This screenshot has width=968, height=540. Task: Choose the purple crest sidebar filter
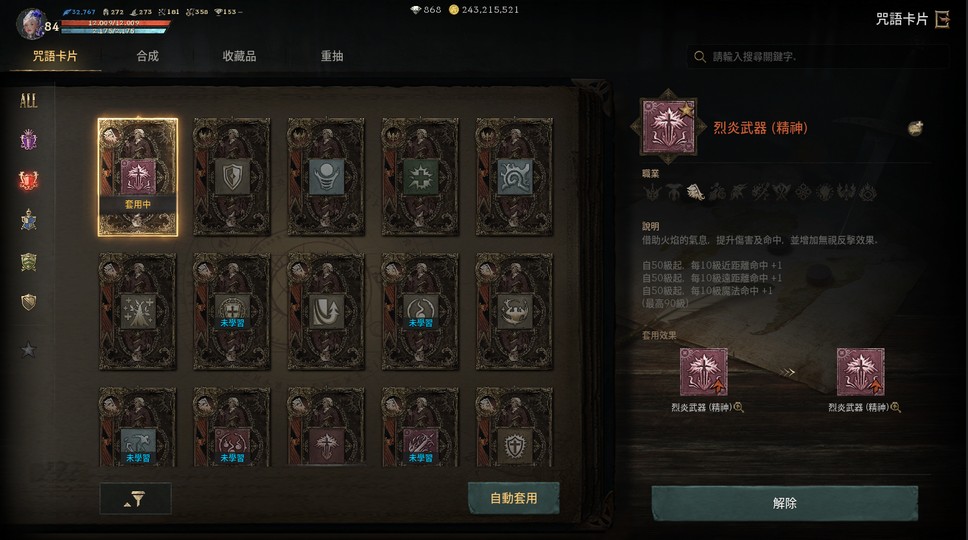coord(28,141)
